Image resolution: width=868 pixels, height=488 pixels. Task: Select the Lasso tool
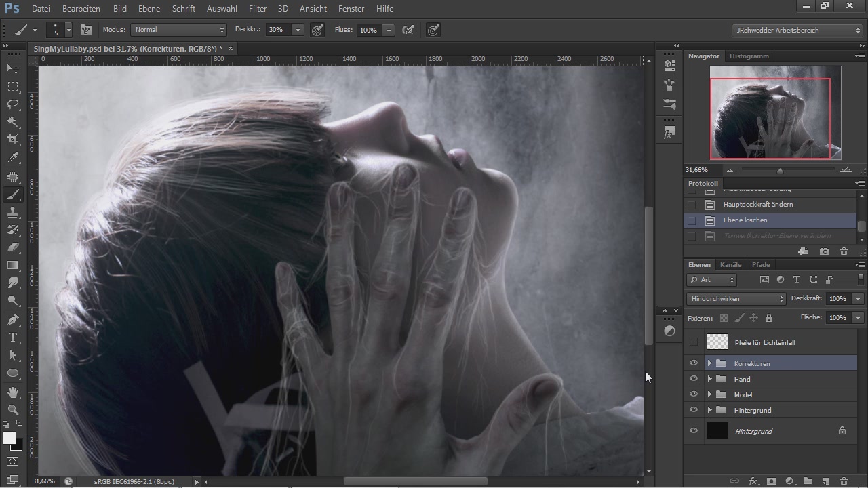point(13,104)
